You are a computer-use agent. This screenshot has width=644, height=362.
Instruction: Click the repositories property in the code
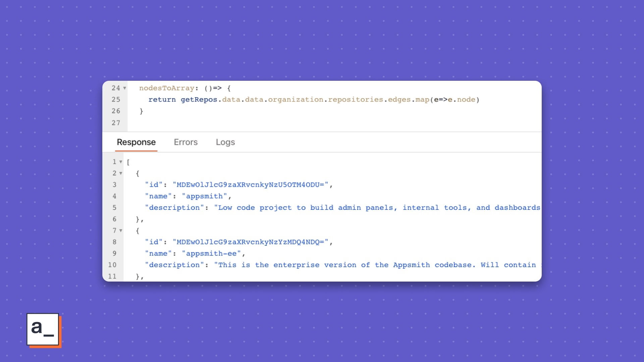[355, 100]
